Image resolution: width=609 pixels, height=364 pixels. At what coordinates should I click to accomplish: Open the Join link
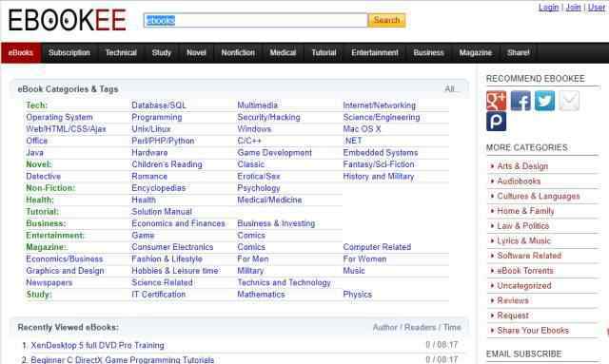tap(573, 7)
